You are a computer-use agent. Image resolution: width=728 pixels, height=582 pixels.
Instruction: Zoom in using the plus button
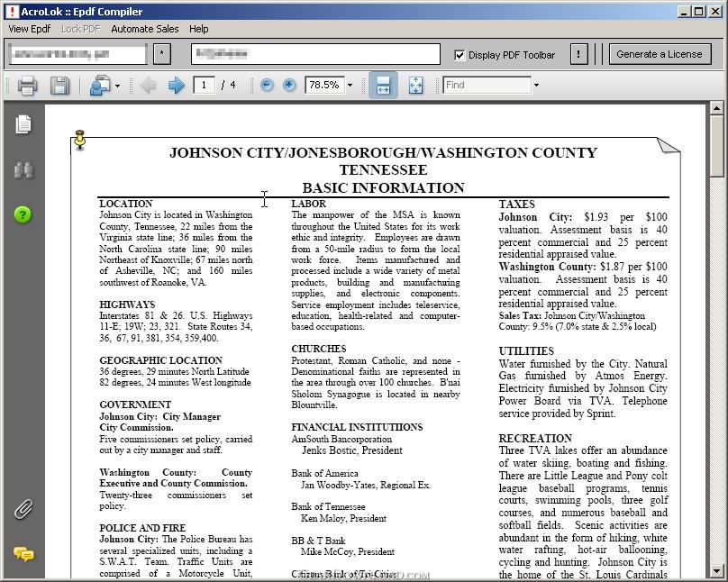click(289, 86)
